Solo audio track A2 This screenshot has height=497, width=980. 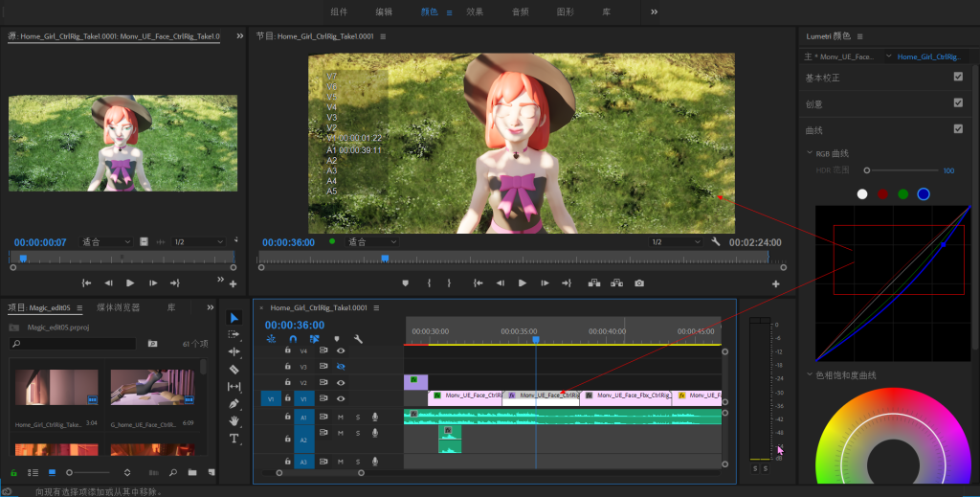358,433
